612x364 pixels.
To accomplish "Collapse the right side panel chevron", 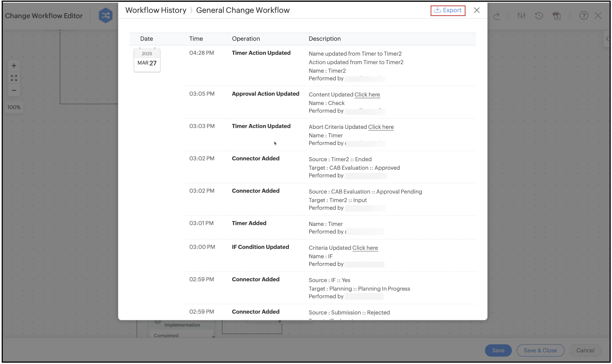I will tap(607, 39).
